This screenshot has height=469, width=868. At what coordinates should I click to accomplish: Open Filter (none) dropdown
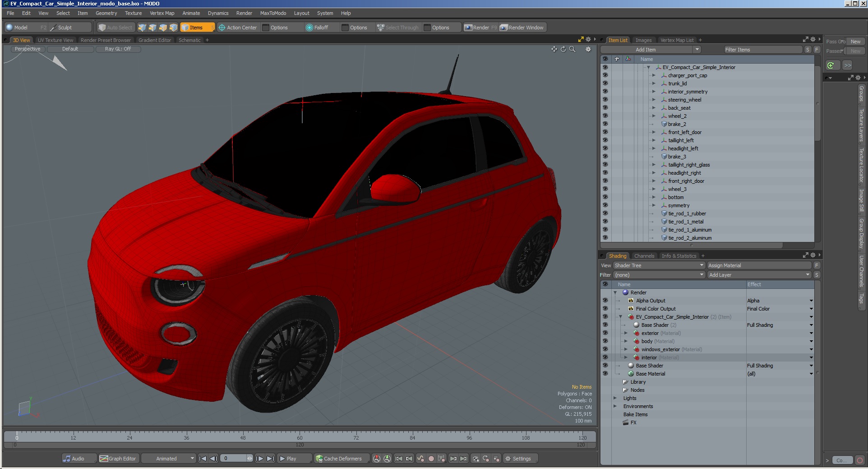(659, 275)
